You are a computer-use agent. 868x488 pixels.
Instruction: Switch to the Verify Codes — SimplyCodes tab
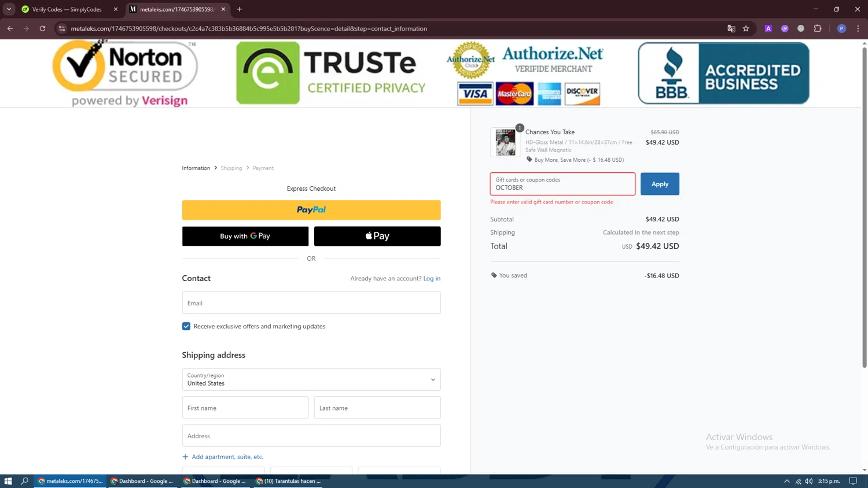click(67, 9)
